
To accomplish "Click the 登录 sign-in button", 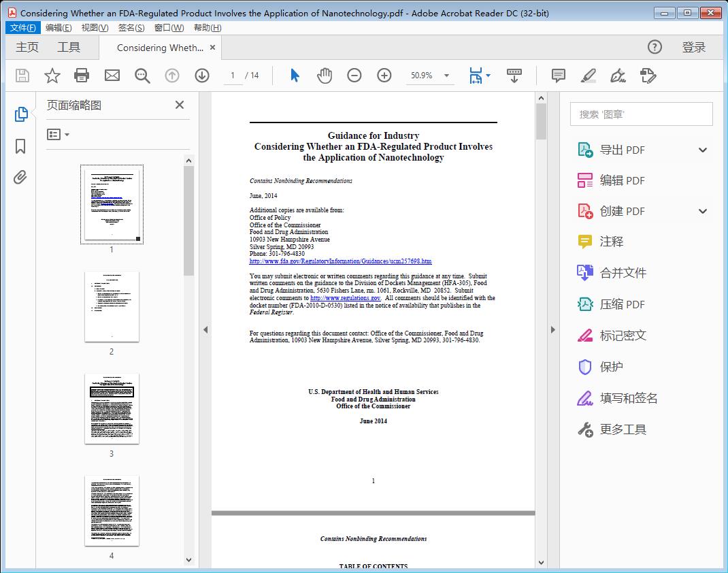I will pyautogui.click(x=693, y=47).
